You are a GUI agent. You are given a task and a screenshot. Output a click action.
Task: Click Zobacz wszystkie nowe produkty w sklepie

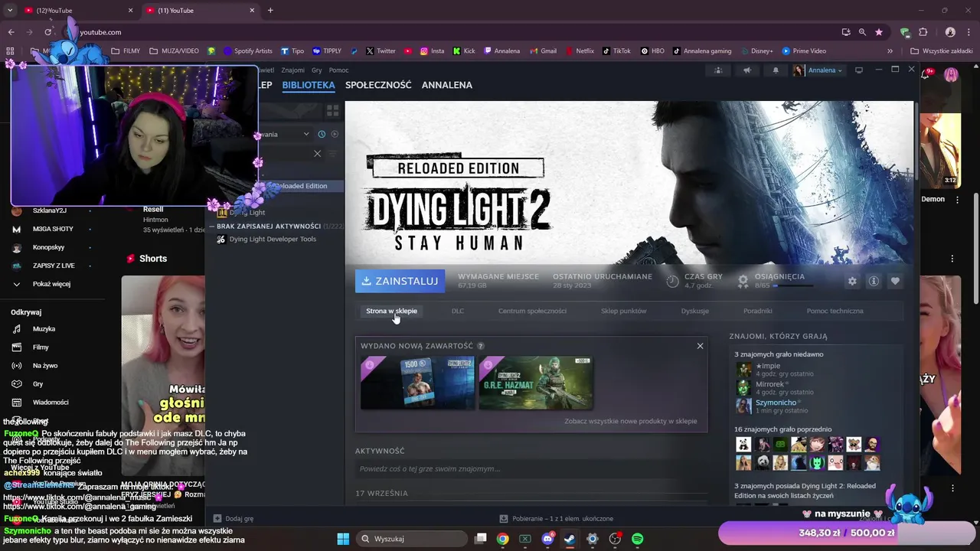pyautogui.click(x=631, y=421)
